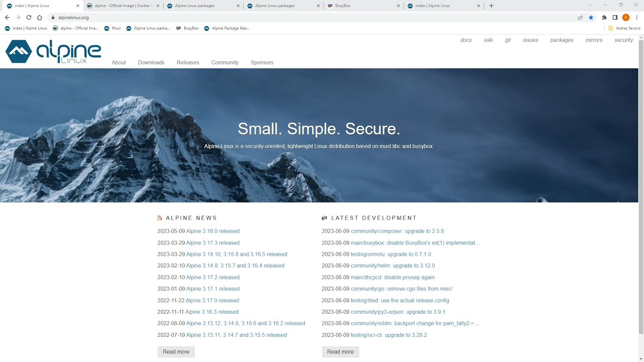Screen dimensions: 644x362
Task: Go to browser home page icon
Action: coord(39,17)
